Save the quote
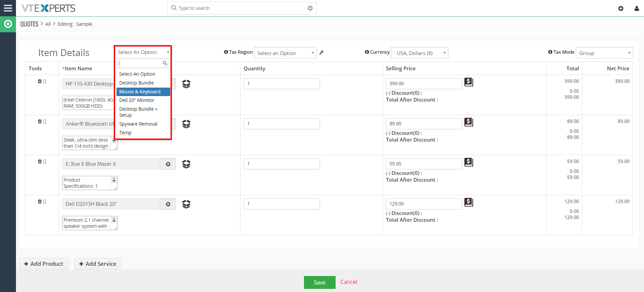Image resolution: width=644 pixels, height=292 pixels. pyautogui.click(x=320, y=282)
